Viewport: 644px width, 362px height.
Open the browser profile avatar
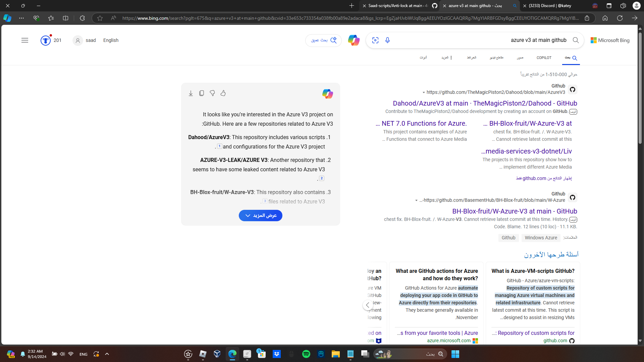click(x=637, y=6)
